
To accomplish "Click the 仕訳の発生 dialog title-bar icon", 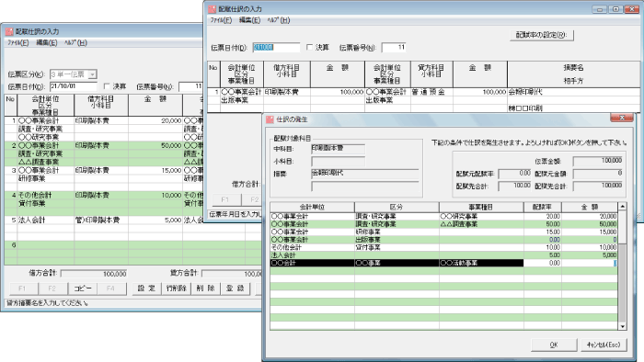I will 270,119.
